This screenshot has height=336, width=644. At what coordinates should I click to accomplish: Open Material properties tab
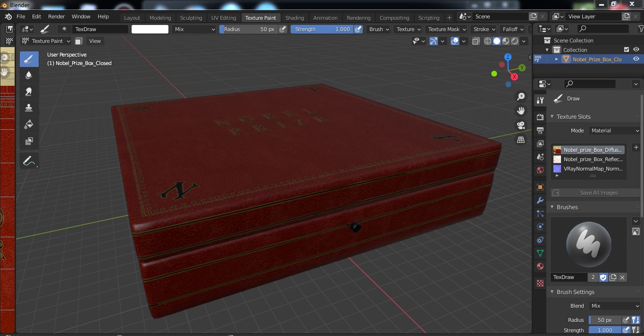(540, 266)
